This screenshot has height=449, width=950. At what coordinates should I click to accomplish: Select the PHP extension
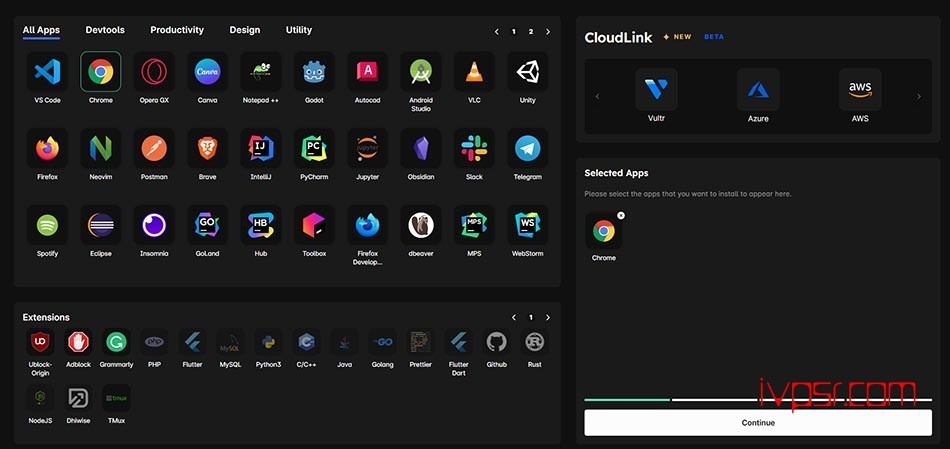[154, 342]
